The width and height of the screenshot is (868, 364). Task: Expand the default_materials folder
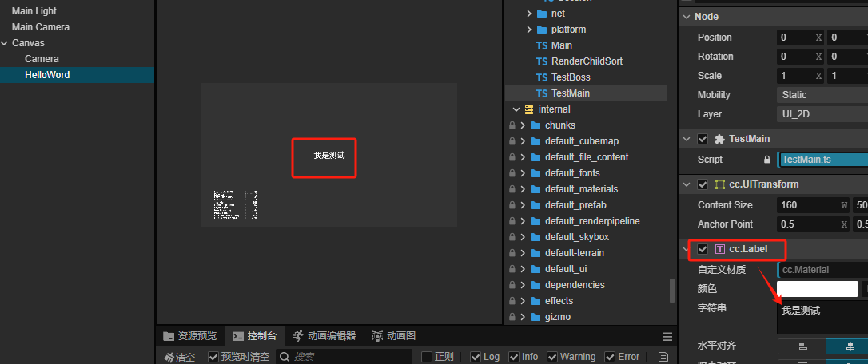point(523,189)
